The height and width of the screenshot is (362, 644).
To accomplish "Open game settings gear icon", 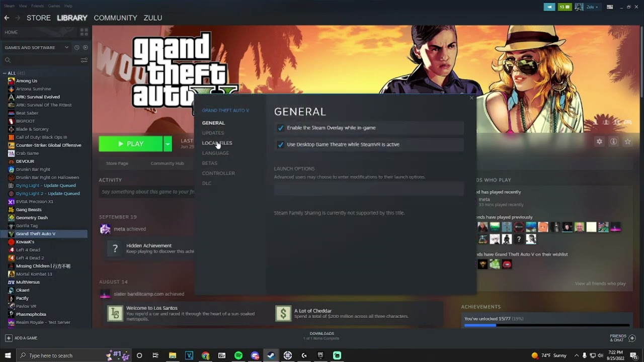I will click(599, 142).
